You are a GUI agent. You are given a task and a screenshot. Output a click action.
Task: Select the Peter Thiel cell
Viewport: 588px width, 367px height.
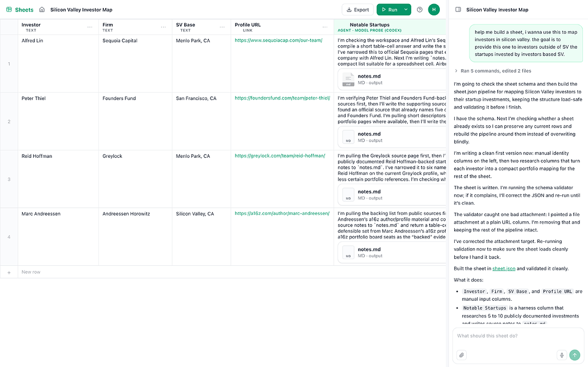[58, 121]
